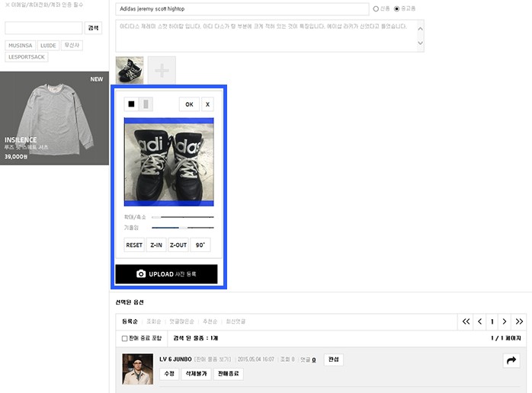532x393 pixels.
Task: Click the zoom (확대/축소) slider
Action: (182, 217)
